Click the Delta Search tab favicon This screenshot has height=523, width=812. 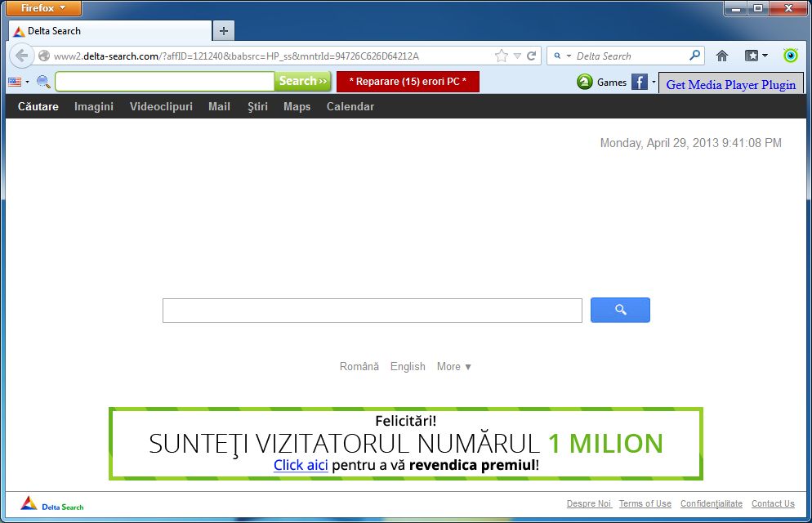[19, 32]
